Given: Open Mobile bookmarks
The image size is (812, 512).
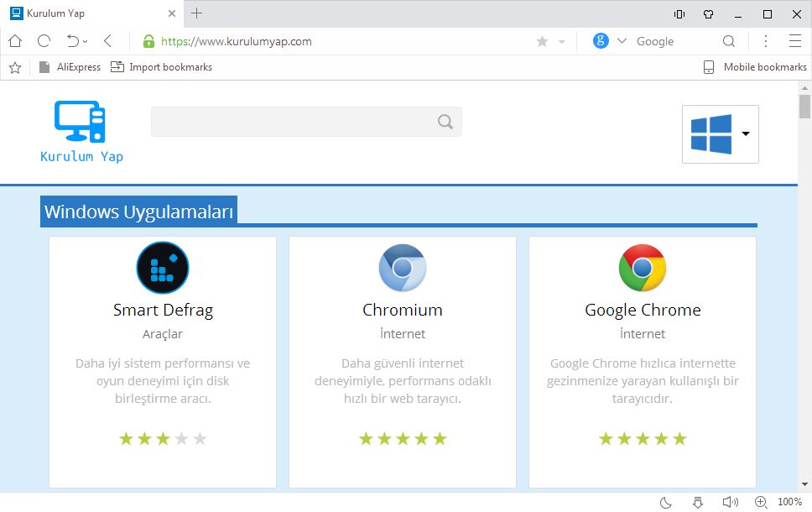Looking at the screenshot, I should click(755, 67).
